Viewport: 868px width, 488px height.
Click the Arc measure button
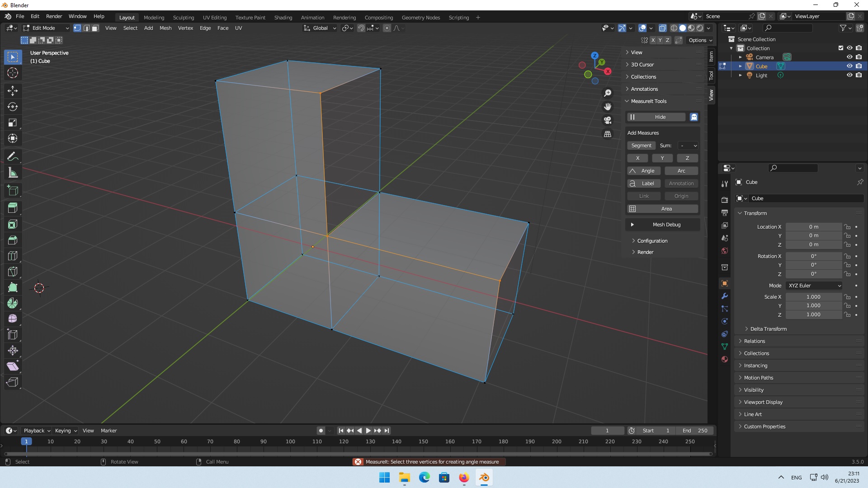(681, 171)
